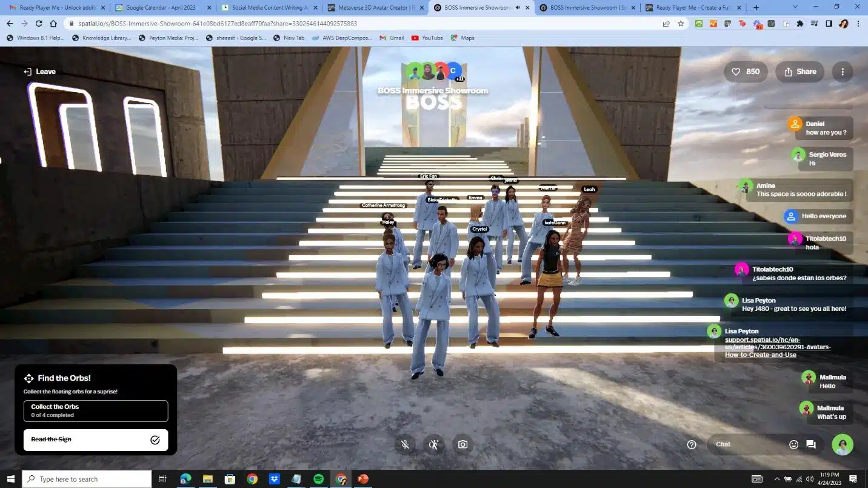Open the Windows 8.1 Help bookmark
The width and height of the screenshot is (868, 488).
[35, 38]
